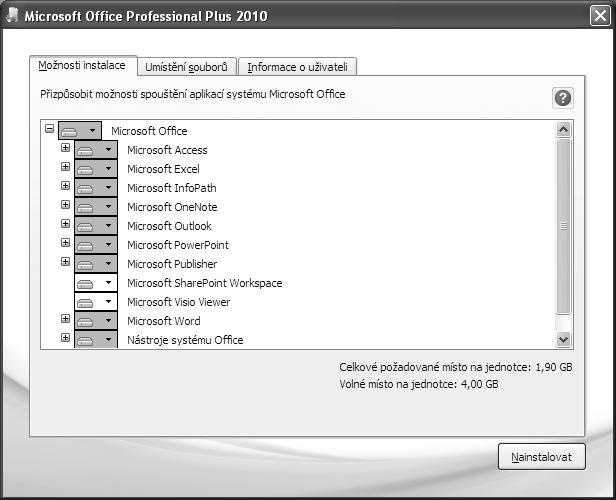Click the Office installer icon in title bar
The width and height of the screenshot is (616, 500).
tap(12, 16)
